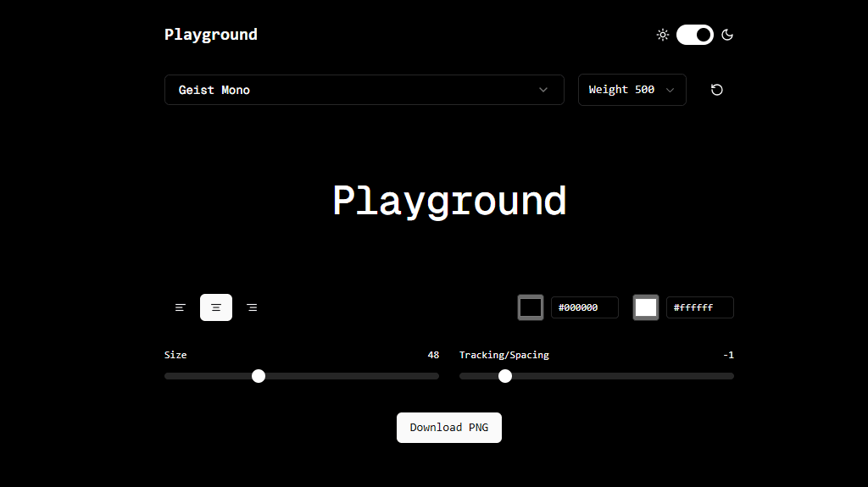Select the center alignment icon
The image size is (868, 487).
point(216,307)
